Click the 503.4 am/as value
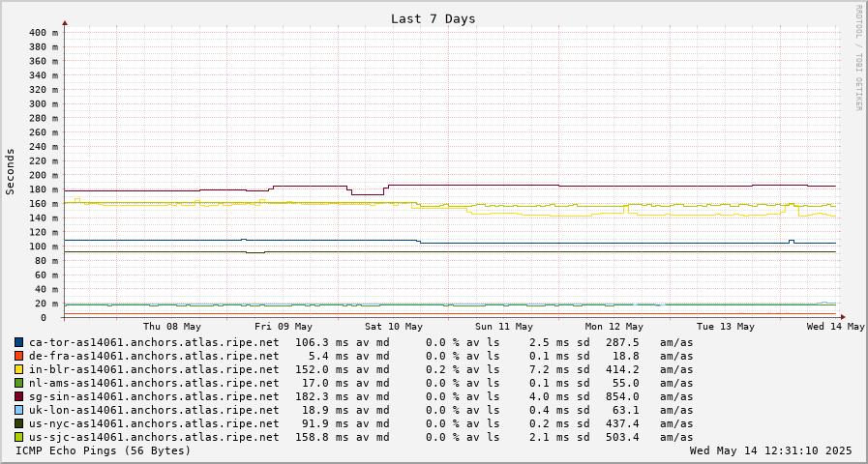Viewport: 868px width, 464px height. [623, 438]
